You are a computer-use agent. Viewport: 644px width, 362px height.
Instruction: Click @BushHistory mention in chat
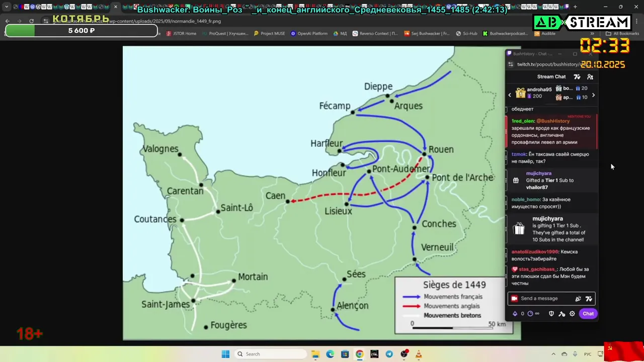tap(553, 121)
